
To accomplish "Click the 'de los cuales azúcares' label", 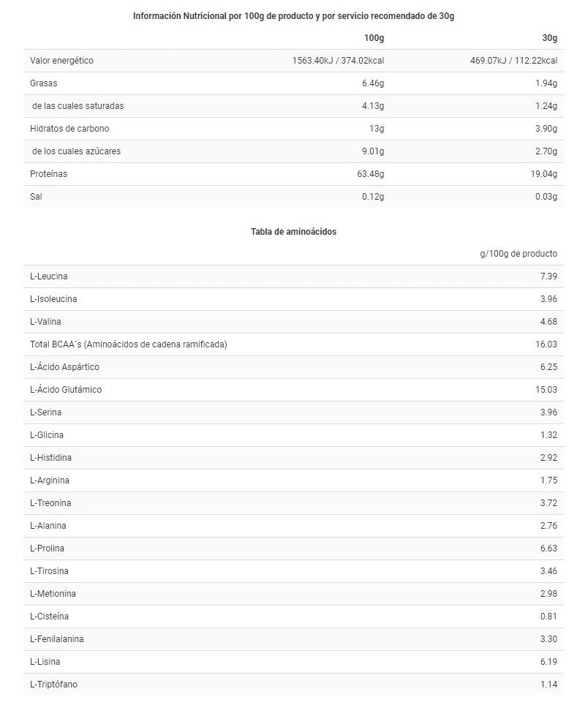I will [76, 151].
